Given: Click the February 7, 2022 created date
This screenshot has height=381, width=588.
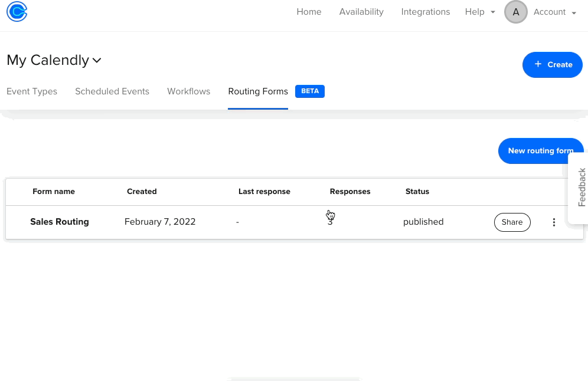Looking at the screenshot, I should (160, 222).
